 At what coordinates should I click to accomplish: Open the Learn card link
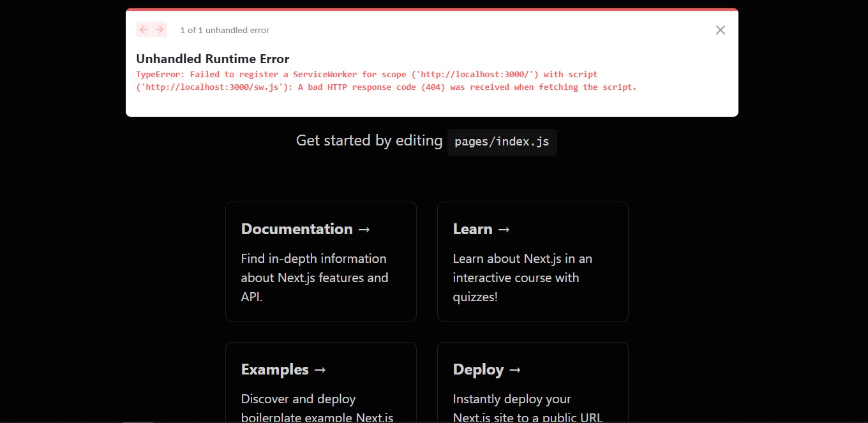(x=533, y=262)
